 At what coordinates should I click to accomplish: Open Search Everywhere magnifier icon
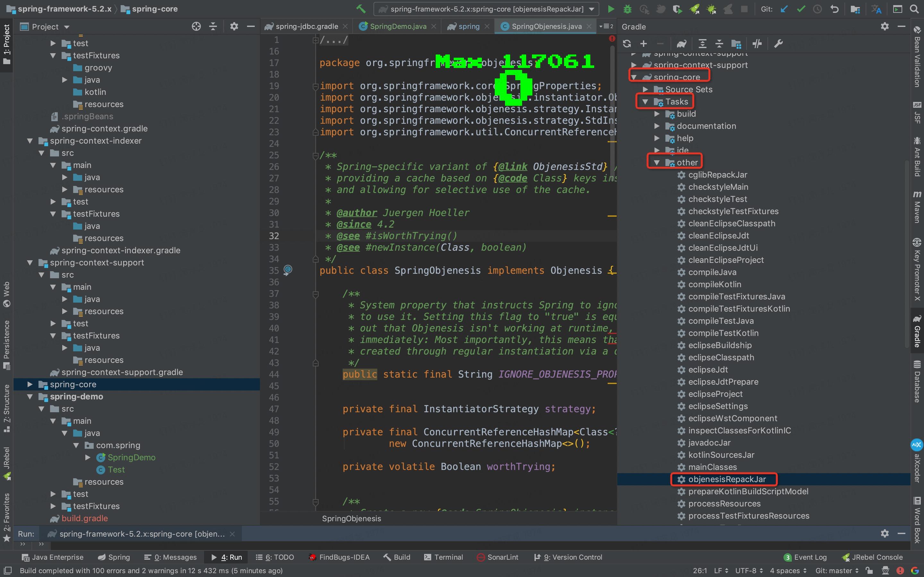pos(914,9)
